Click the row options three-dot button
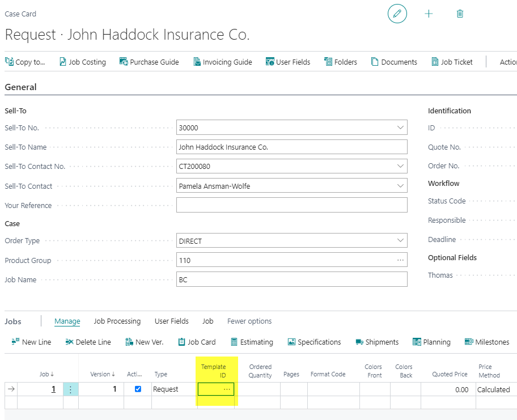The height and width of the screenshot is (420, 517). [70, 389]
